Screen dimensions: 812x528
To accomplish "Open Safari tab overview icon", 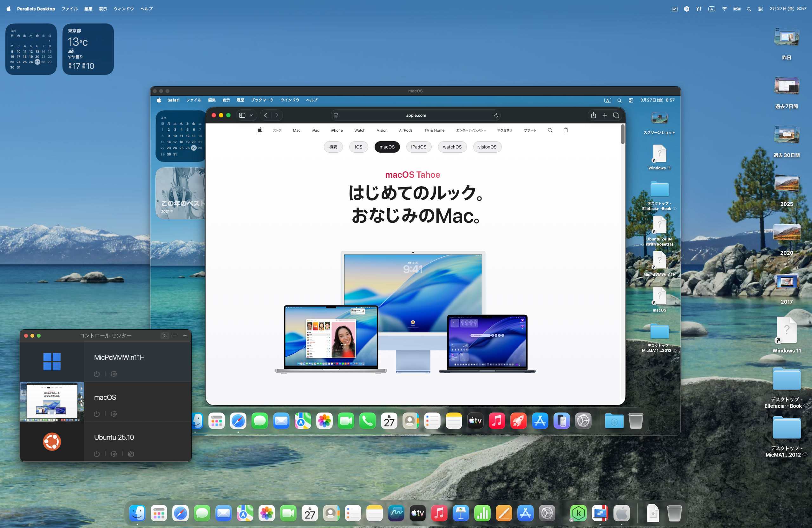I will (616, 115).
